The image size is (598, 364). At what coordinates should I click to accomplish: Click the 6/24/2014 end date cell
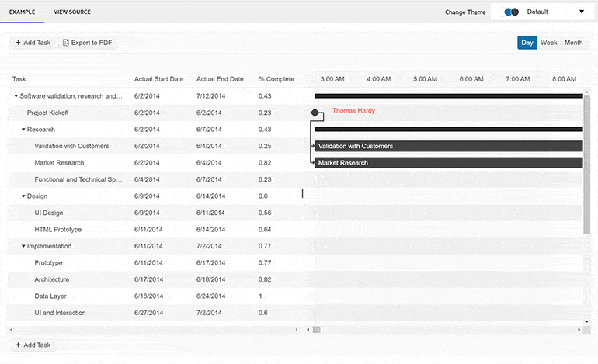[x=210, y=296]
